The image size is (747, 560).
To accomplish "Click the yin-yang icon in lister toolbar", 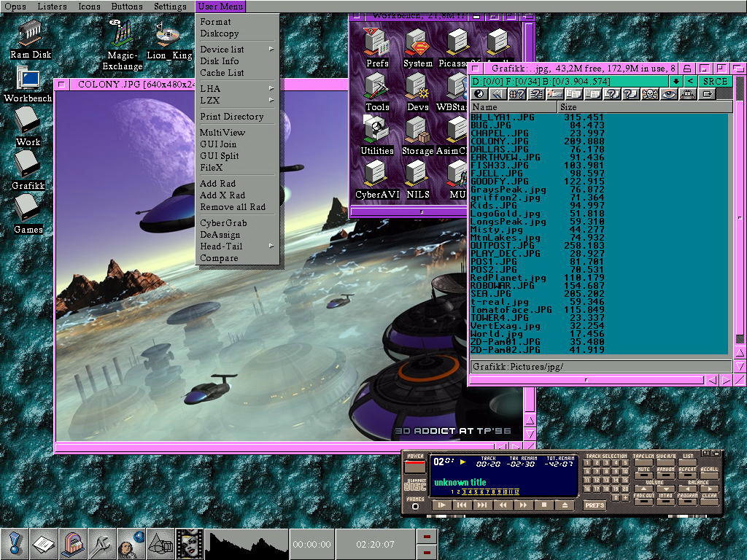I will (479, 94).
